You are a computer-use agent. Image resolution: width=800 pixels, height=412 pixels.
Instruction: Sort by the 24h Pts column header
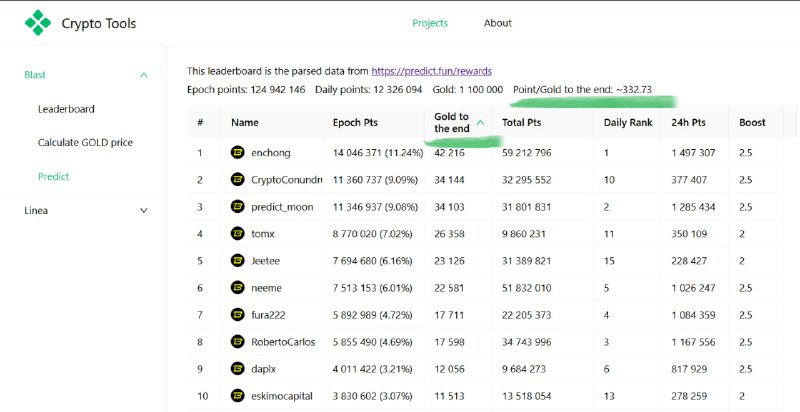pos(688,122)
